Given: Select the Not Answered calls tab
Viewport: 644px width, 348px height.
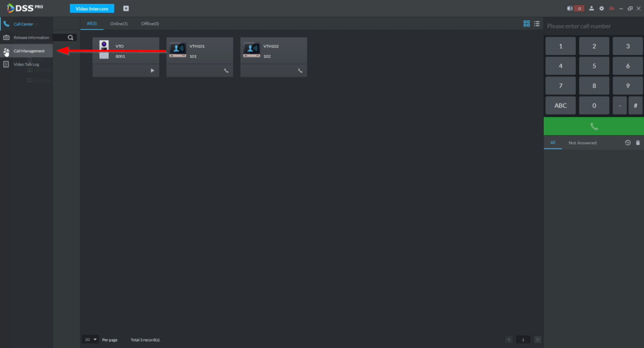Looking at the screenshot, I should 582,143.
